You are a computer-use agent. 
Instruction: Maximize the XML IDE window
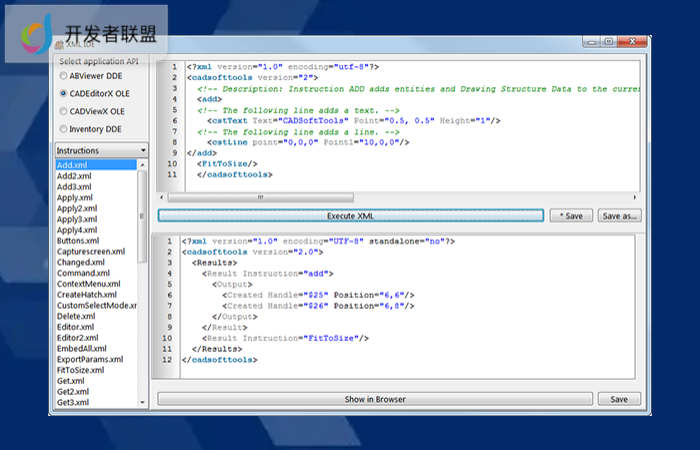pyautogui.click(x=607, y=42)
